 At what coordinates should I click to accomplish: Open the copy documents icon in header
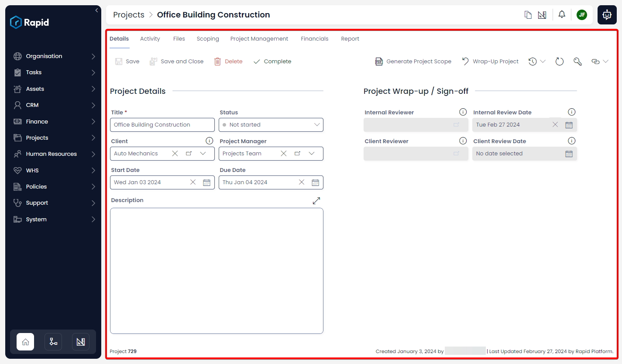[528, 15]
